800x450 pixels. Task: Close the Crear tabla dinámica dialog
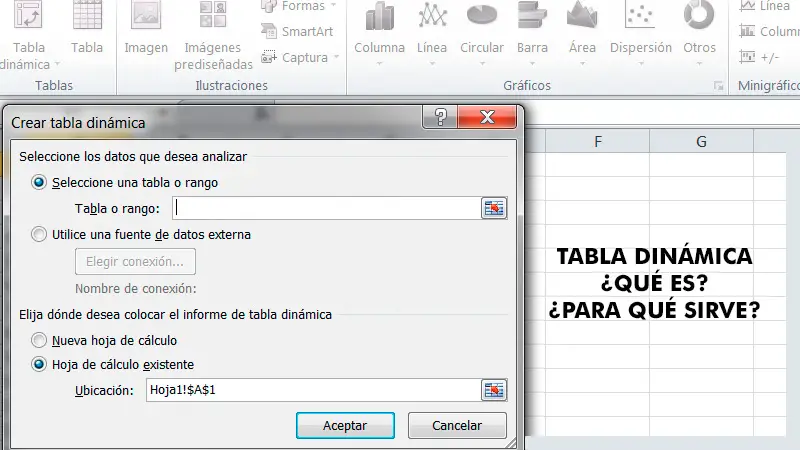click(487, 117)
